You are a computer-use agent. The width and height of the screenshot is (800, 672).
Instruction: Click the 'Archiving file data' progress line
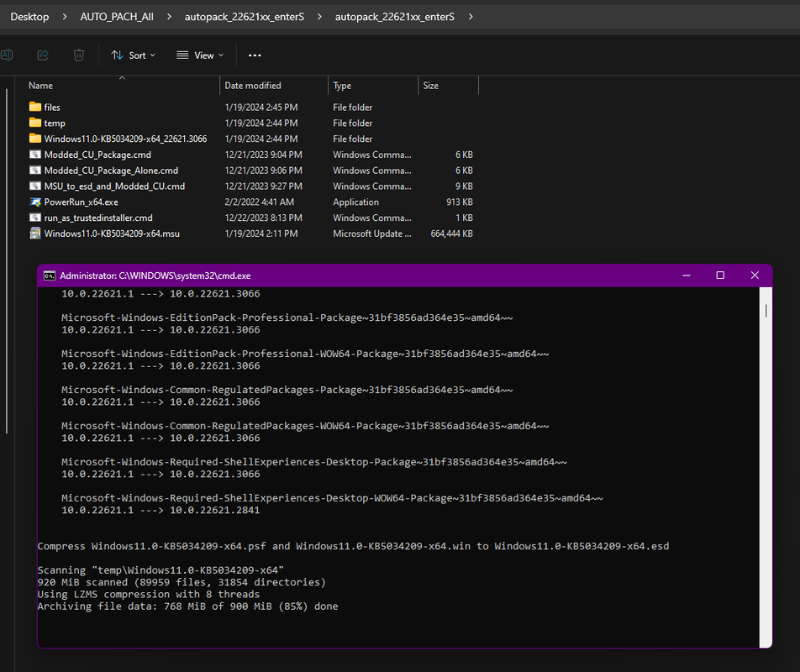187,606
